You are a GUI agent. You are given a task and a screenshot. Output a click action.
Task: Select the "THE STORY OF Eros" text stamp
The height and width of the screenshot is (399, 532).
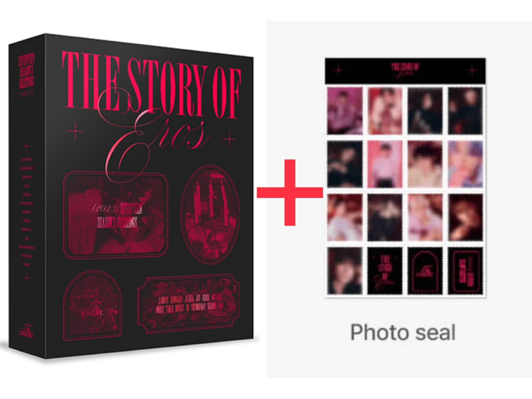point(384,271)
